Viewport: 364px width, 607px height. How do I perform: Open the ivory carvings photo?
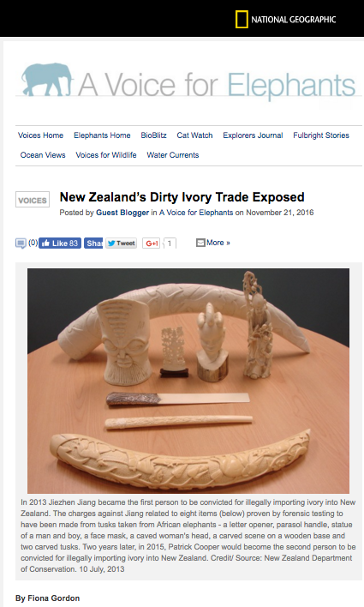[188, 381]
